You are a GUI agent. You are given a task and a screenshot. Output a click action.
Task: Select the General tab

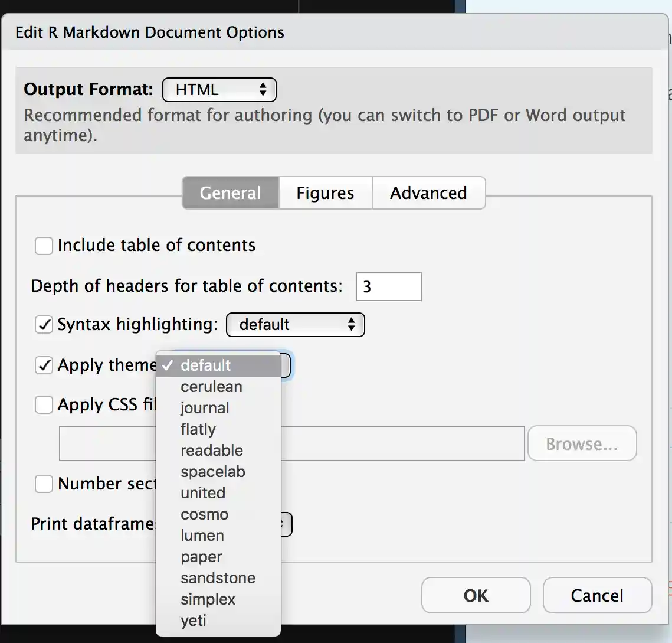pos(230,193)
